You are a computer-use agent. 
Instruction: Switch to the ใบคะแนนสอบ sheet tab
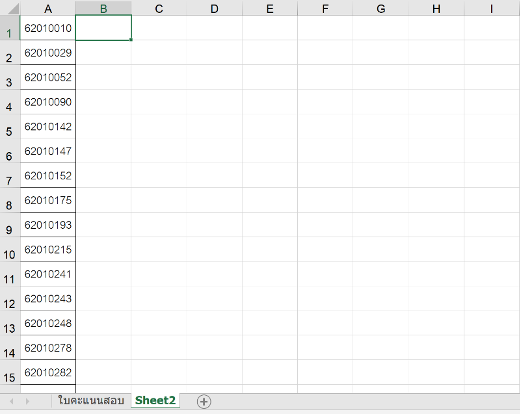point(91,400)
